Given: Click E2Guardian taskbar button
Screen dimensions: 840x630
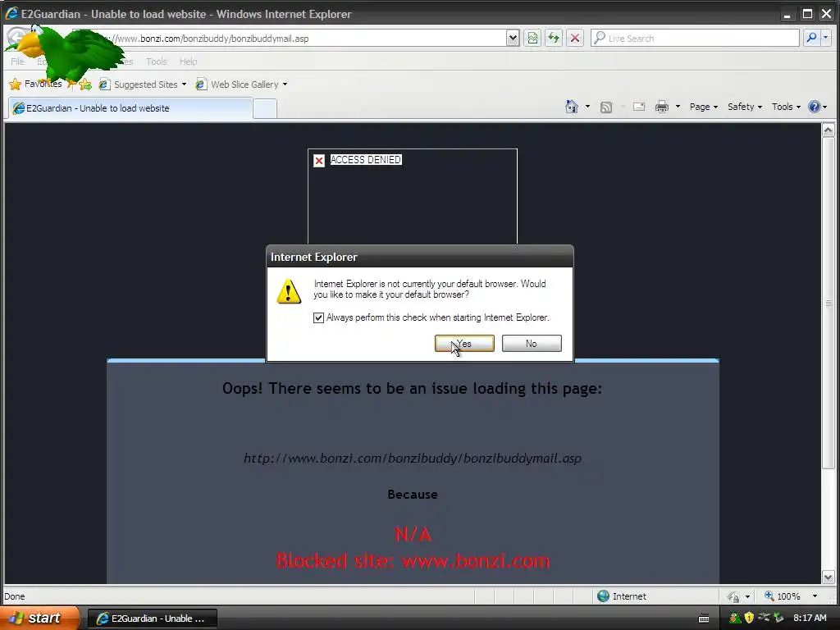Looking at the screenshot, I should tap(152, 619).
